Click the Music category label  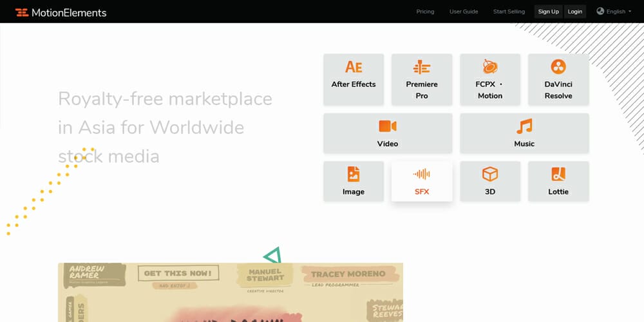(x=524, y=144)
